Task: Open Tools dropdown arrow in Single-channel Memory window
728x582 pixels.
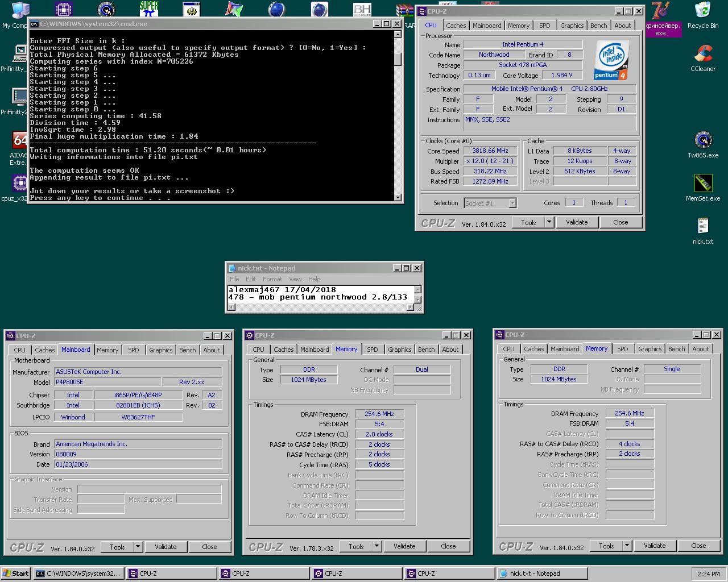Action: 627,546
